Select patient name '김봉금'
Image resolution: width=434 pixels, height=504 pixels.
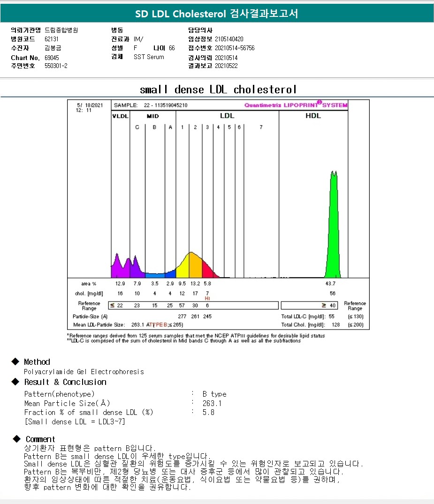(53, 48)
